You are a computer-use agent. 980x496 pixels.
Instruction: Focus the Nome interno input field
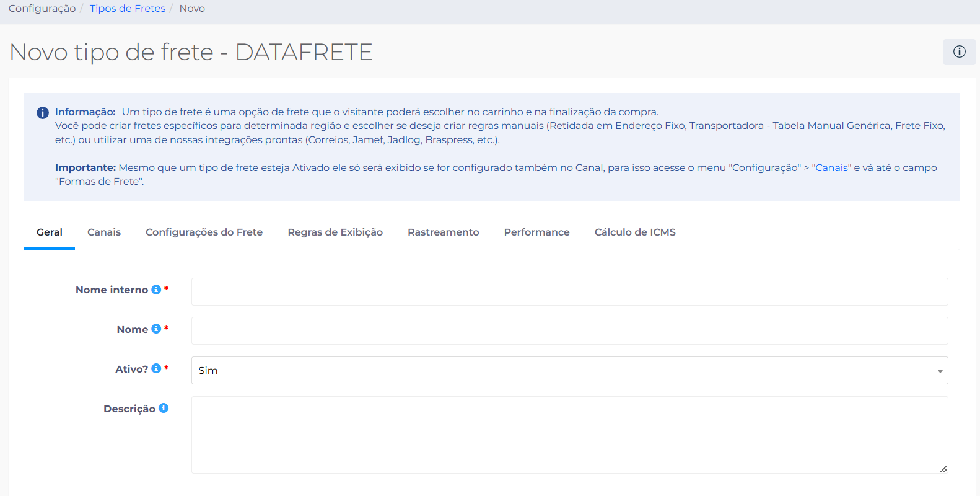click(569, 291)
